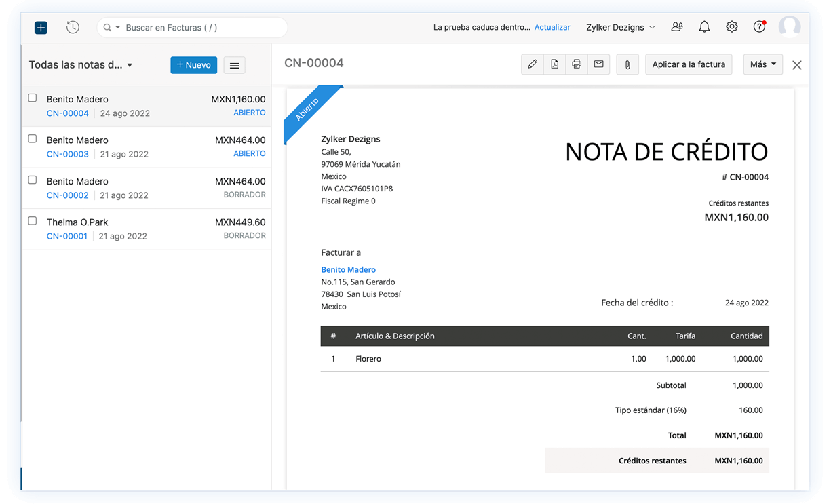Open help with the question mark icon

(x=759, y=26)
